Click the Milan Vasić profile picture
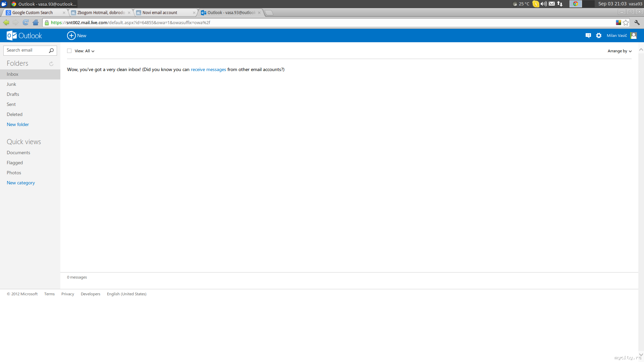The image size is (644, 362). 634,36
